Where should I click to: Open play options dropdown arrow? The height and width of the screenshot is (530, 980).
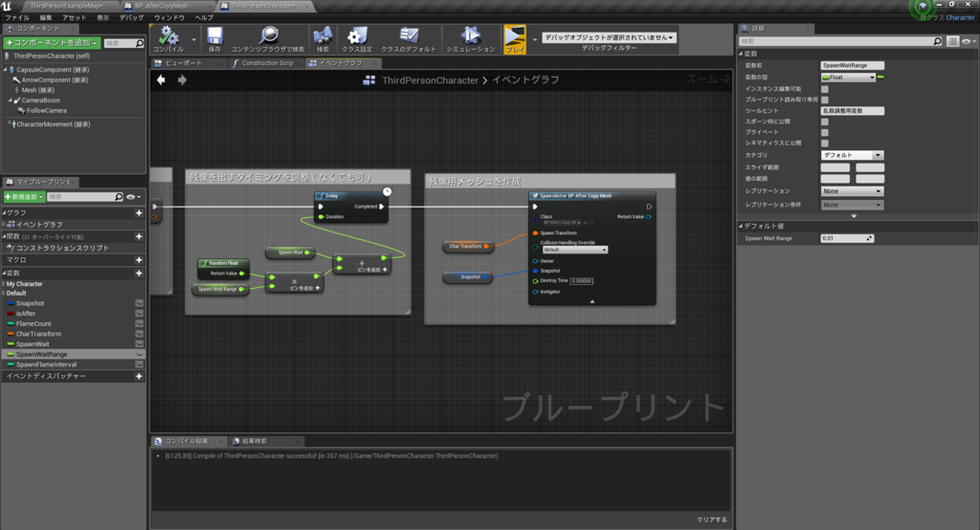[534, 39]
